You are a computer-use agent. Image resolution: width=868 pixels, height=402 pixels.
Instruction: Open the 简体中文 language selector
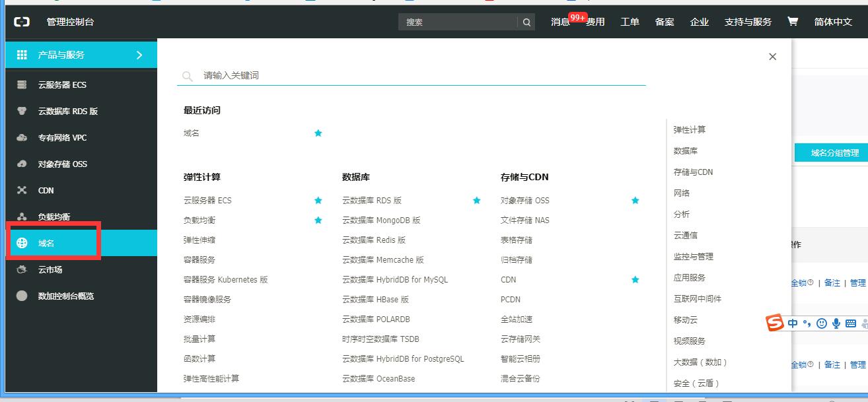834,21
